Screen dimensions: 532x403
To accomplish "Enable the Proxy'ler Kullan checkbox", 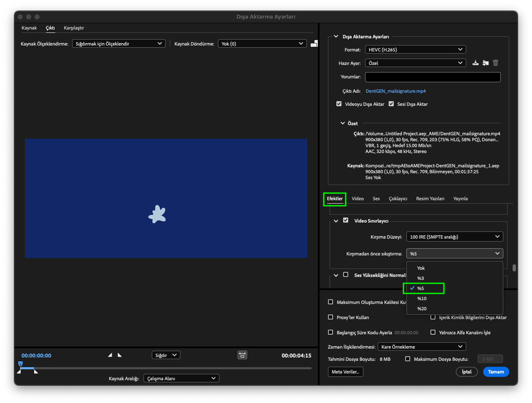I will coord(330,317).
